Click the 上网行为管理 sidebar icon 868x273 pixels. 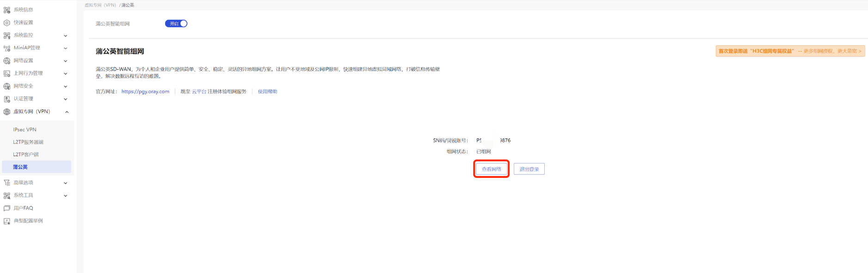point(7,73)
